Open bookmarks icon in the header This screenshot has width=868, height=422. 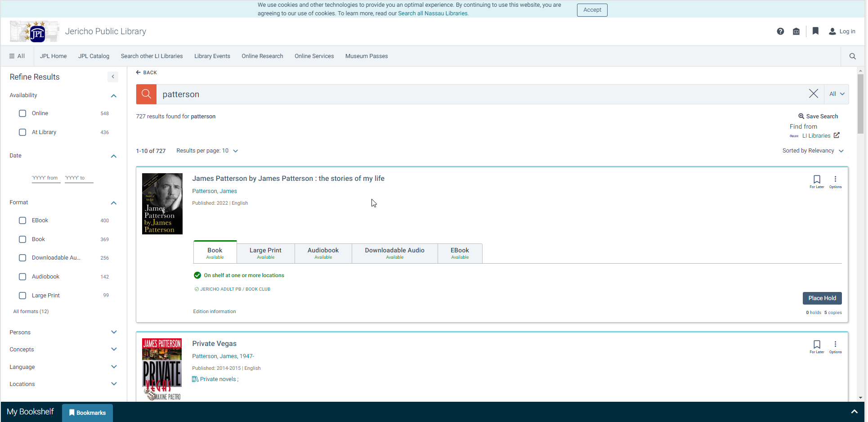click(815, 31)
